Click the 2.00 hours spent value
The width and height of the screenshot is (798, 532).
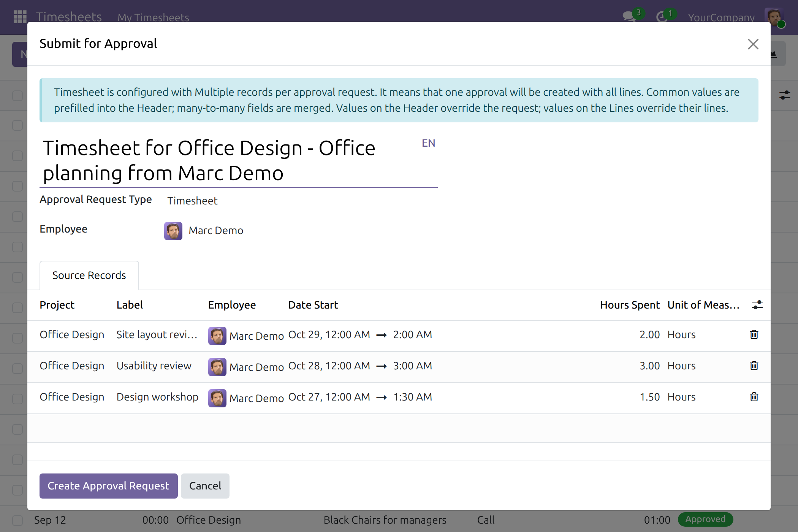pos(649,334)
